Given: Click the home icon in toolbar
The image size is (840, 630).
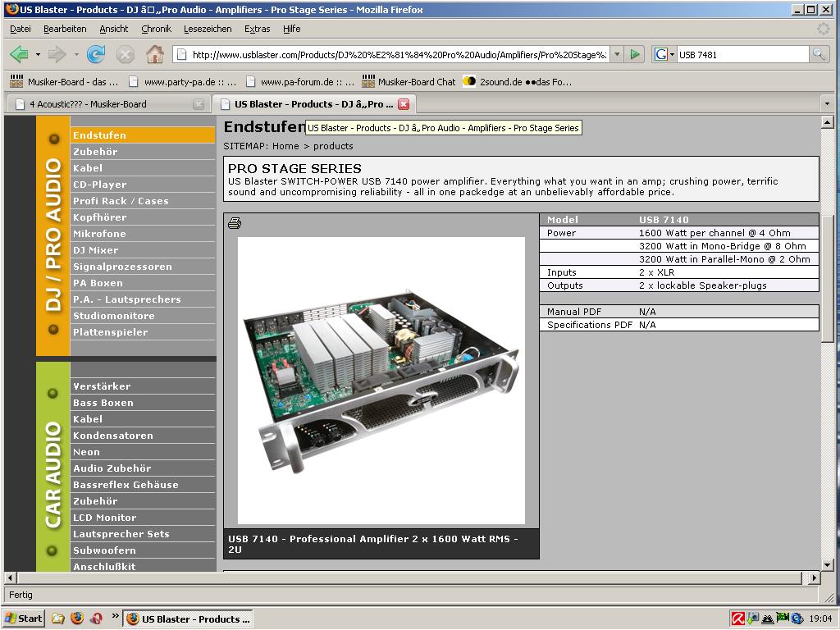Looking at the screenshot, I should [154, 55].
